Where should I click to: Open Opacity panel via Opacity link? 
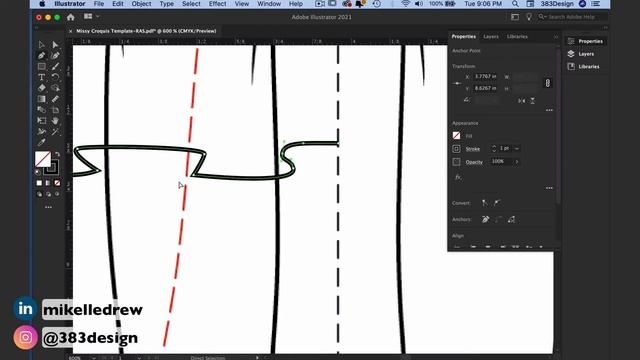[x=474, y=162]
